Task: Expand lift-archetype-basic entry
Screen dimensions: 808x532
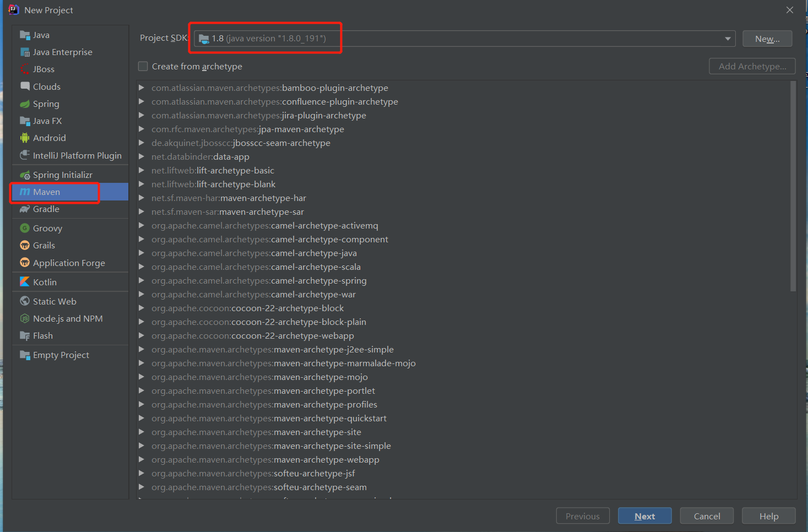Action: coord(142,170)
